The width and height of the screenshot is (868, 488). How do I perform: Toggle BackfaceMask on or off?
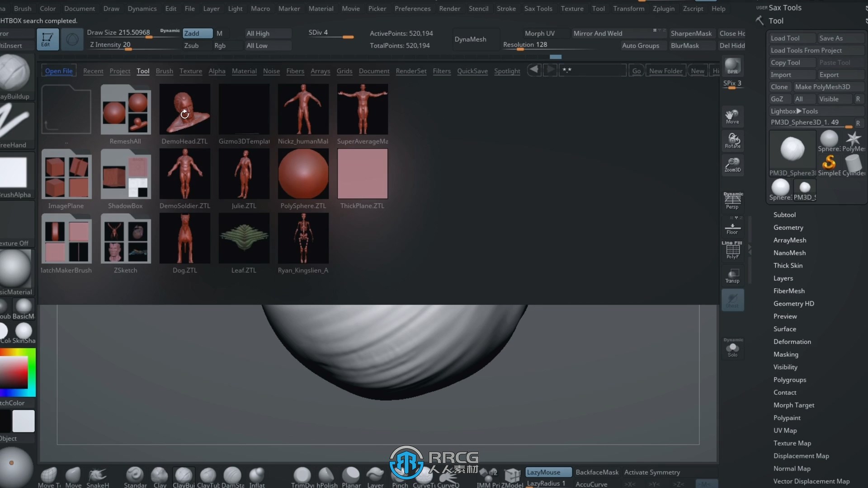(x=597, y=472)
